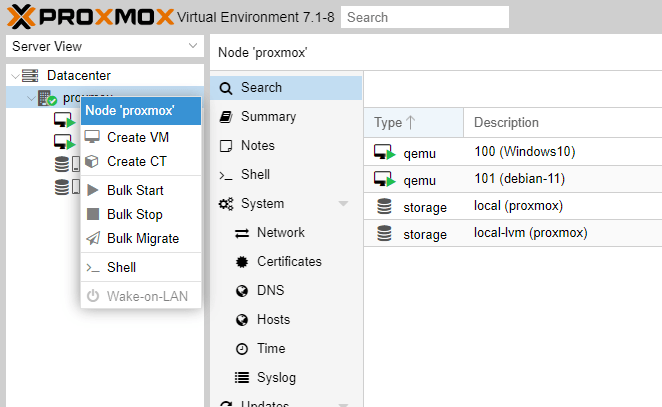The width and height of the screenshot is (662, 407).
Task: Click the top Search input field
Action: pos(424,17)
